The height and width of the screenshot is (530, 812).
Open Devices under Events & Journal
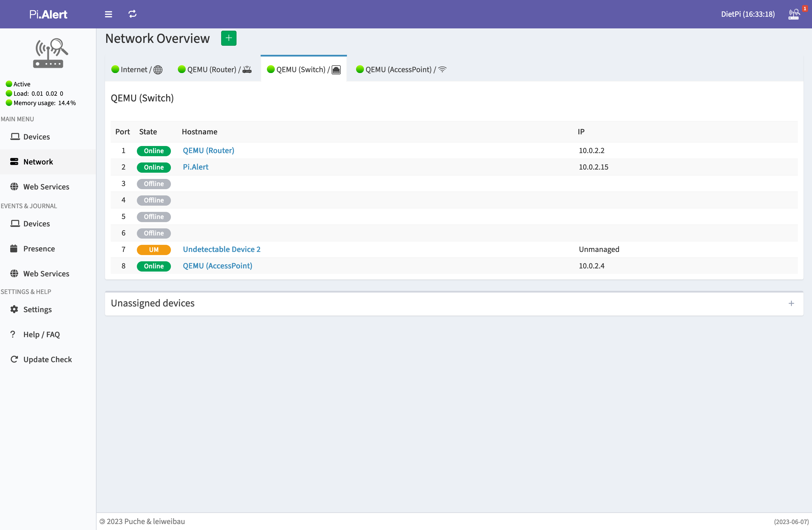pyautogui.click(x=48, y=224)
